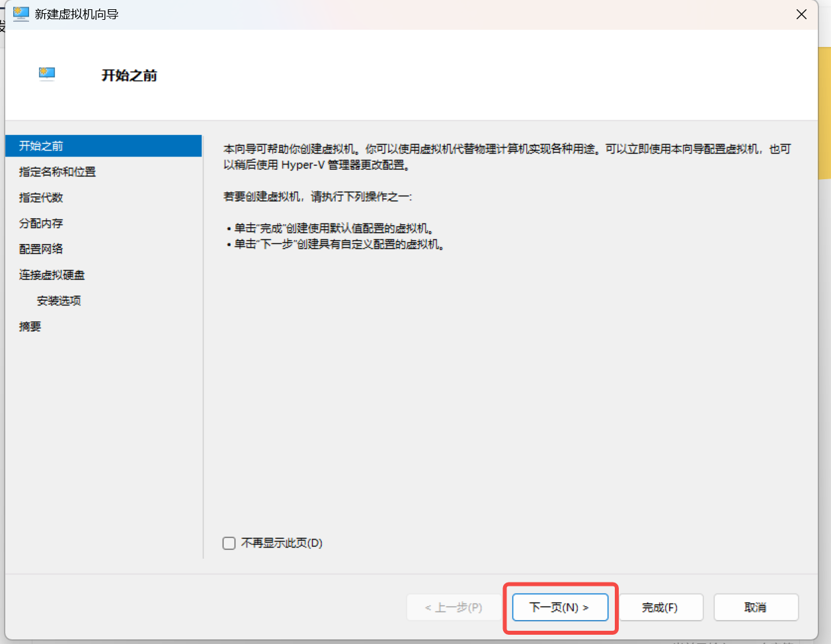Image resolution: width=831 pixels, height=644 pixels.
Task: Go to the 指定名称和位置 step
Action: [x=58, y=172]
